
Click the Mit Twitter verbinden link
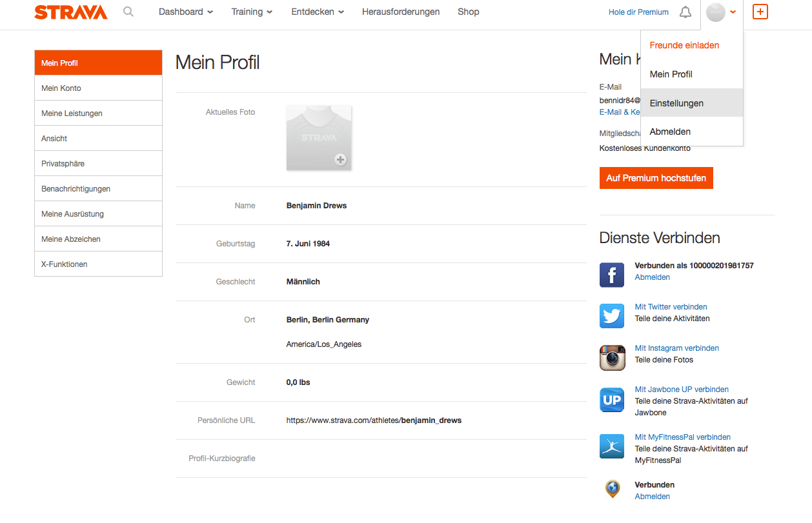coord(671,307)
